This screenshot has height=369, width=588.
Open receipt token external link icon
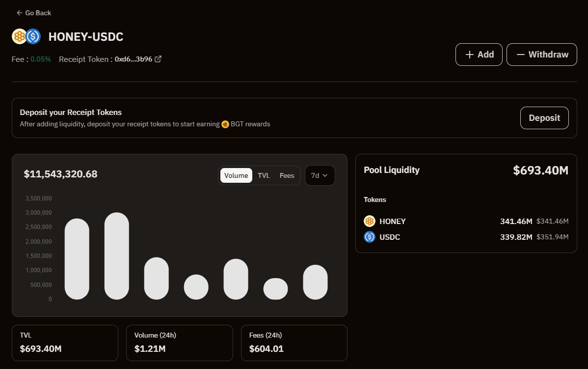click(x=158, y=59)
